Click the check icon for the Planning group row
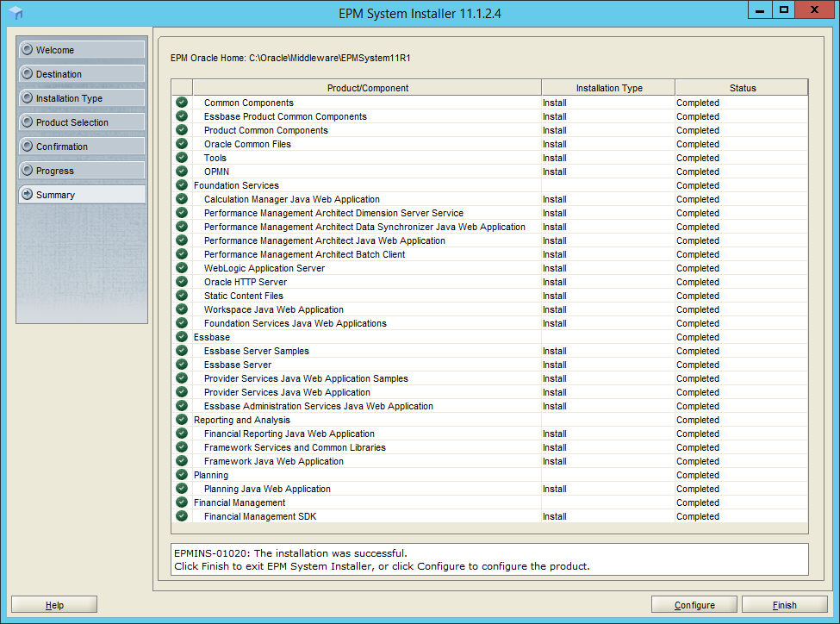Screen dimensions: 840x624 (x=182, y=475)
